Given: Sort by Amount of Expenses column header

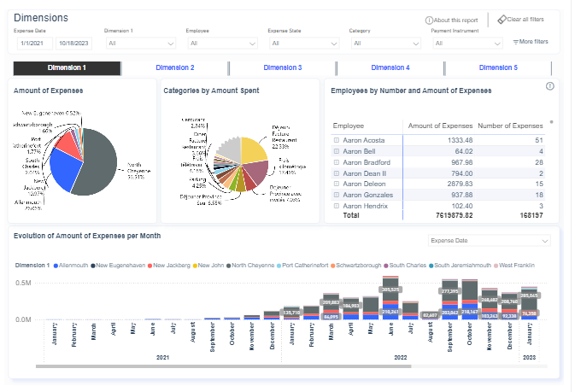Looking at the screenshot, I should pyautogui.click(x=438, y=126).
